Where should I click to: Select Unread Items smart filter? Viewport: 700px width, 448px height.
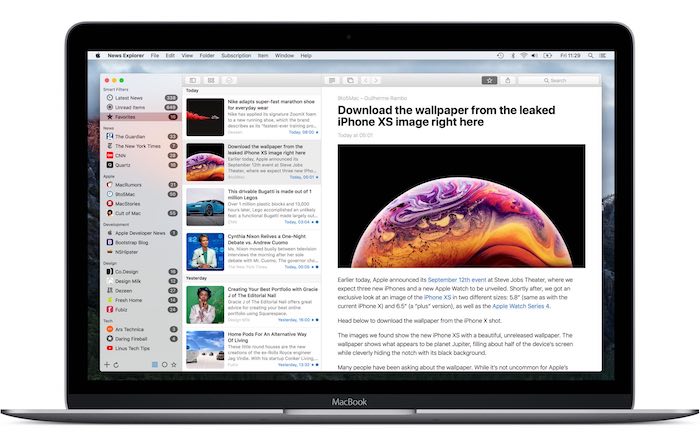coord(141,107)
